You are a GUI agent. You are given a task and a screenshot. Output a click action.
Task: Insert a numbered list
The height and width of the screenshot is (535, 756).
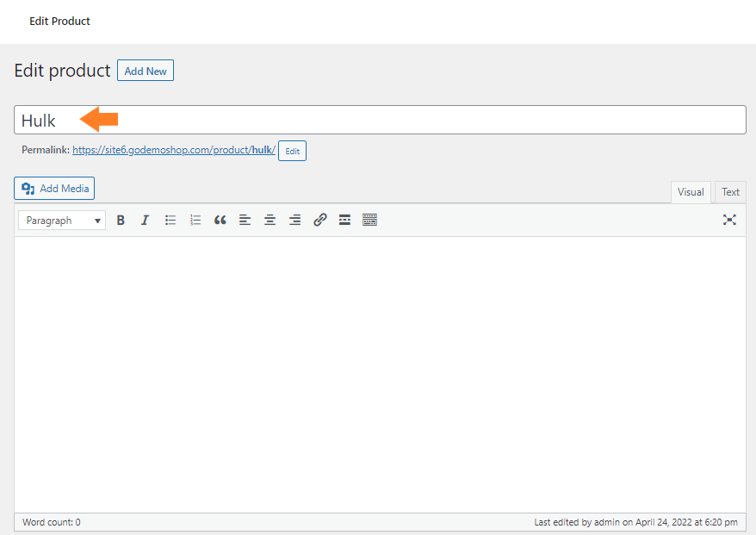point(195,220)
